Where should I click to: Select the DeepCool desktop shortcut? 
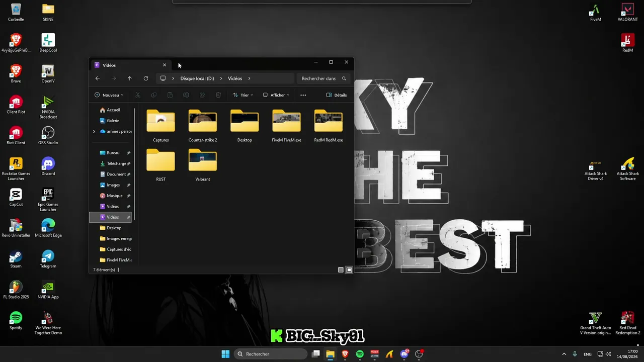click(48, 43)
